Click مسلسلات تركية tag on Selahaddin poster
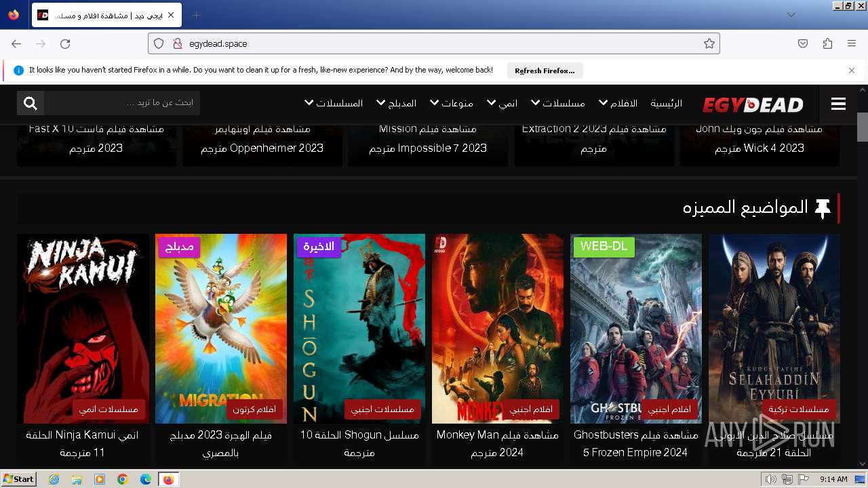The height and width of the screenshot is (488, 868). [x=799, y=409]
